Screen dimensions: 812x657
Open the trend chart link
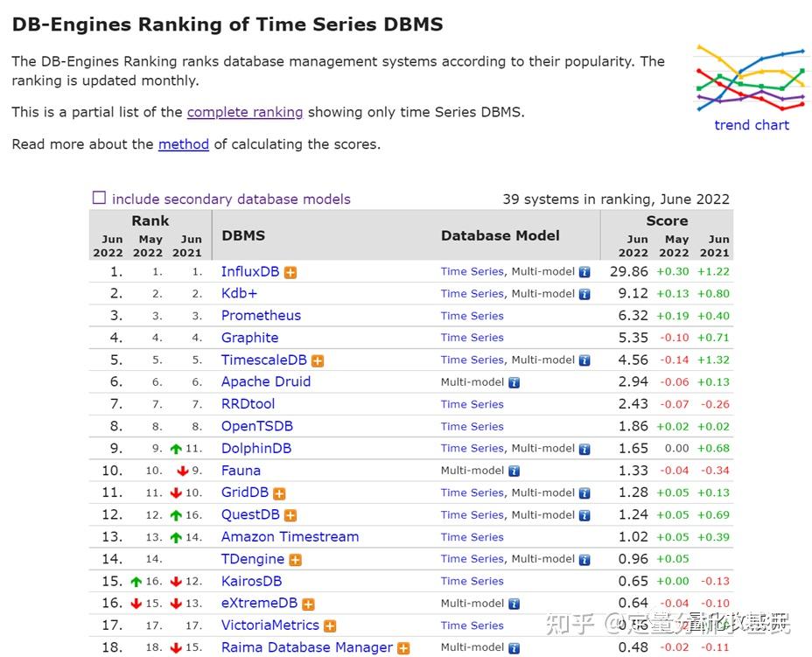(x=752, y=125)
